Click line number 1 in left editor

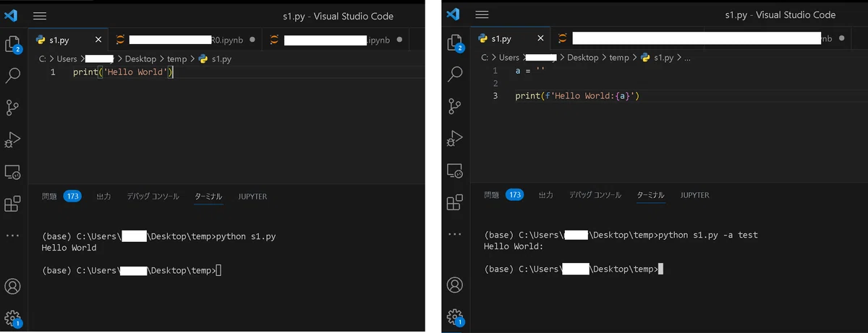tap(54, 73)
